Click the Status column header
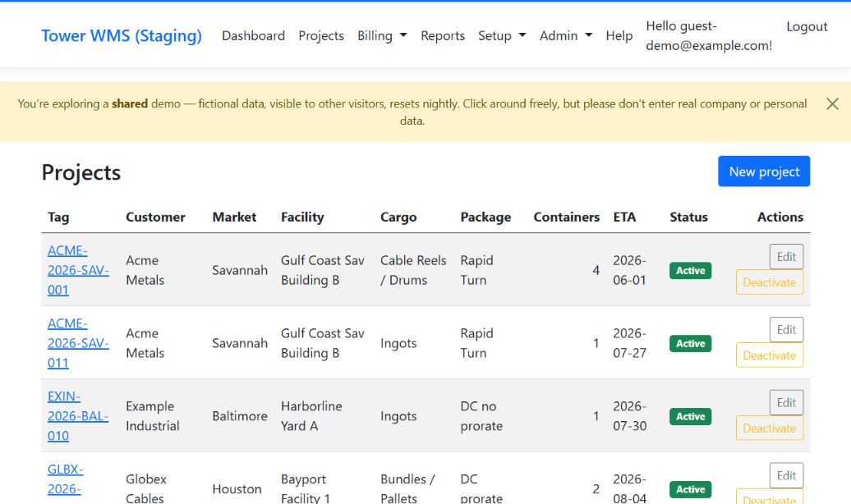Screen dimensions: 851x504 688,217
